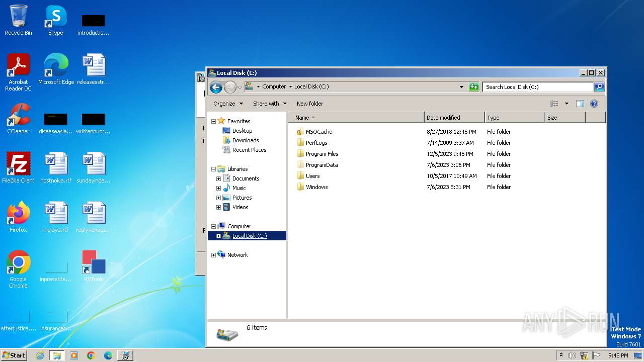Select Network in navigation pane
The height and width of the screenshot is (362, 644).
click(x=237, y=255)
